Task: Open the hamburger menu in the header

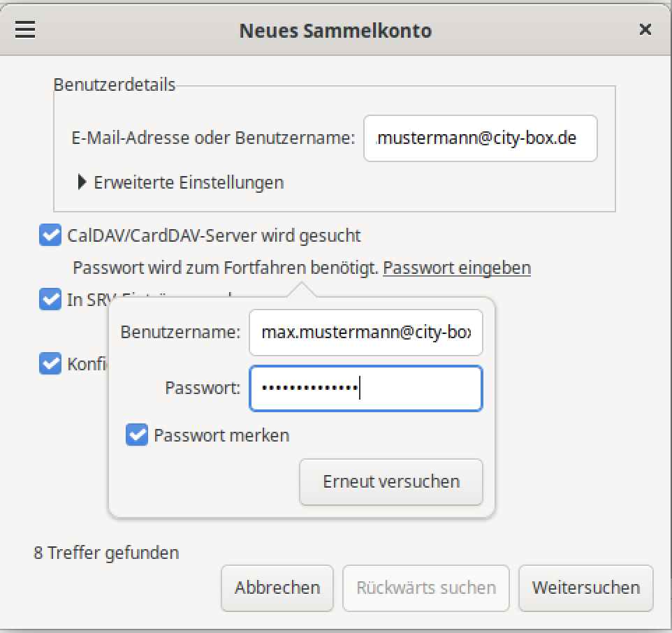Action: pyautogui.click(x=25, y=30)
